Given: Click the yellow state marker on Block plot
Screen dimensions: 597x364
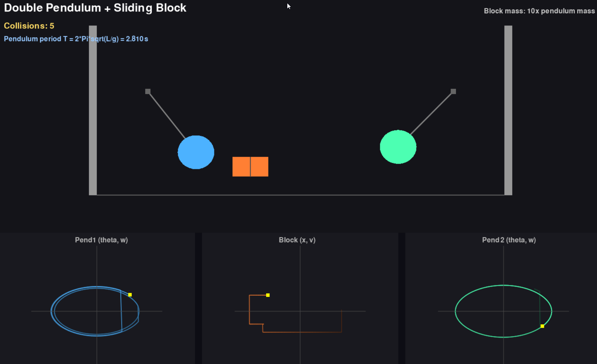Looking at the screenshot, I should pyautogui.click(x=268, y=295).
